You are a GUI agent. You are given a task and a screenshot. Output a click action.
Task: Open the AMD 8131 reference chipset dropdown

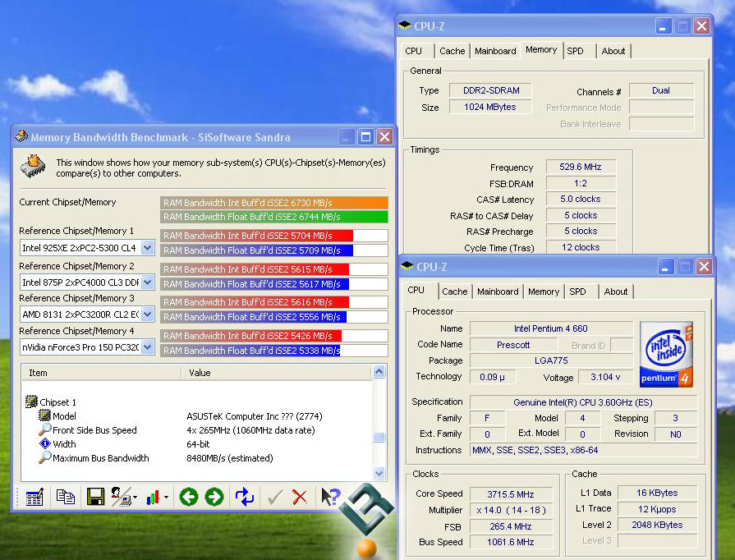coord(147,314)
